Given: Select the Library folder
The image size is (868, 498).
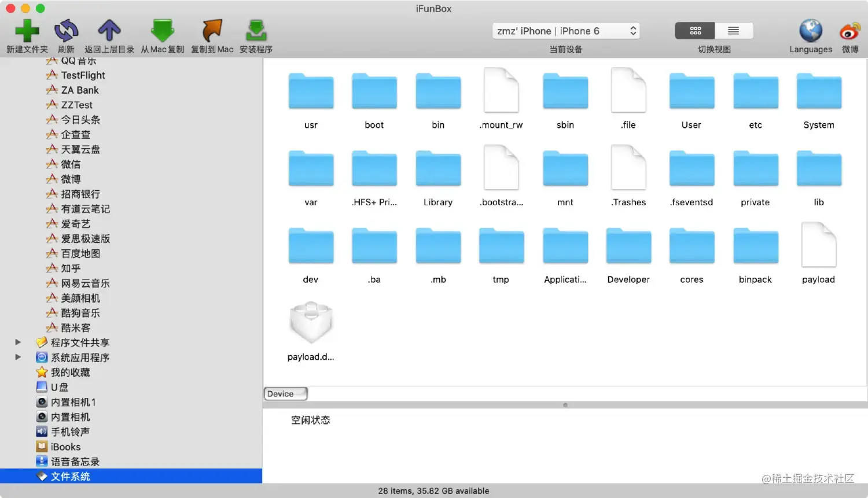Looking at the screenshot, I should coord(438,168).
